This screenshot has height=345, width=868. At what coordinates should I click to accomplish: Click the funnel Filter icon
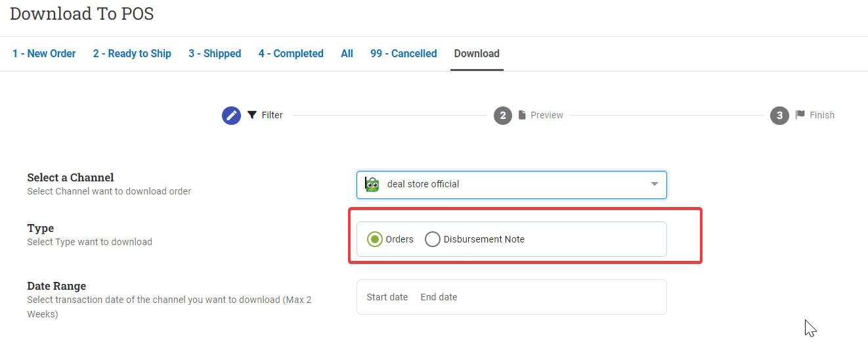pos(252,115)
